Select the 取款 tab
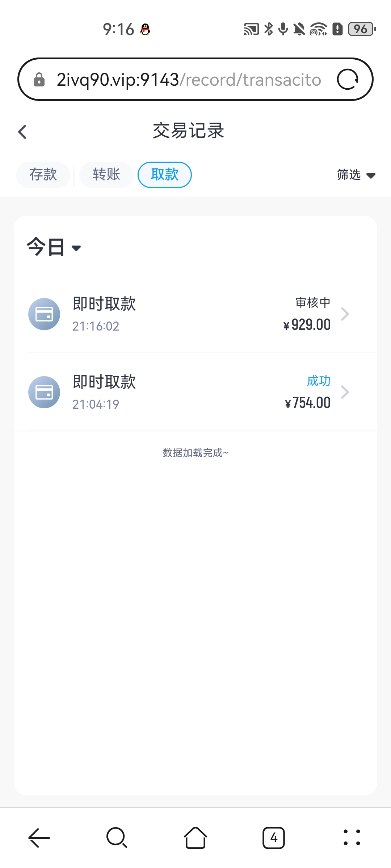Viewport: 391px width, 868px height. pos(165,175)
